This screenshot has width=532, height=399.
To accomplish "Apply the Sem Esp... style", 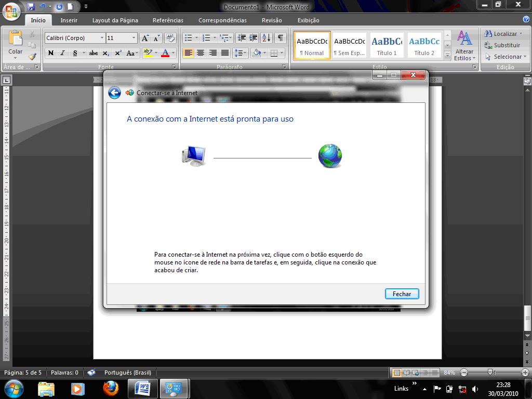I will (x=350, y=46).
